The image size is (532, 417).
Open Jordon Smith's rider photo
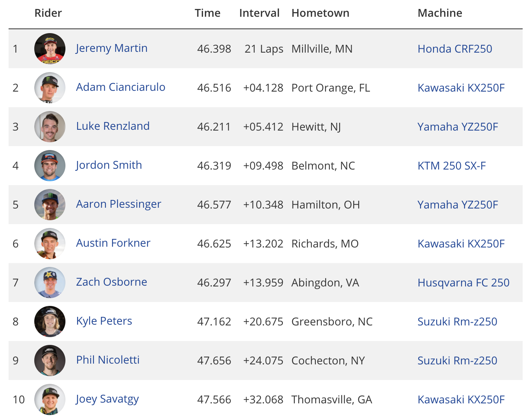[x=50, y=166]
